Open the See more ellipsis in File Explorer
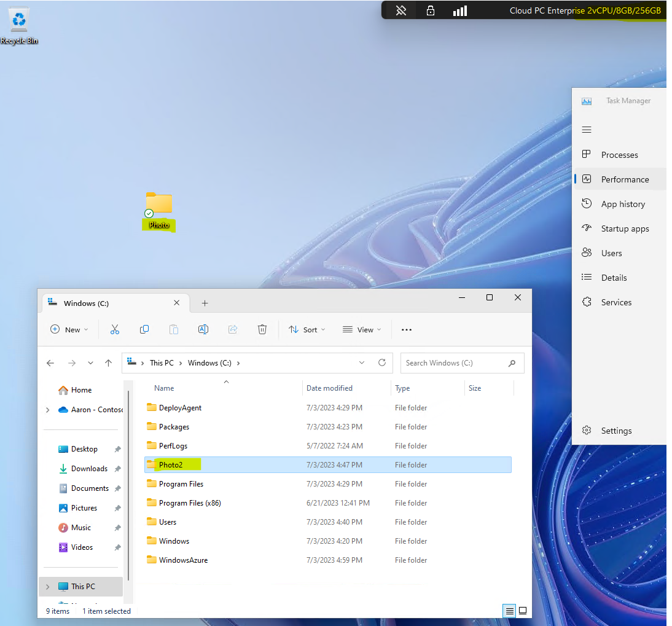Image resolution: width=672 pixels, height=626 pixels. (407, 329)
